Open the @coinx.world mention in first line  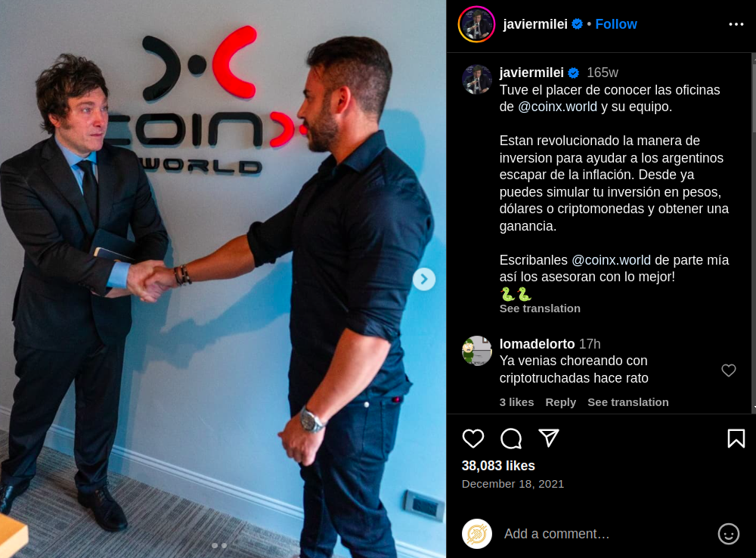(557, 107)
